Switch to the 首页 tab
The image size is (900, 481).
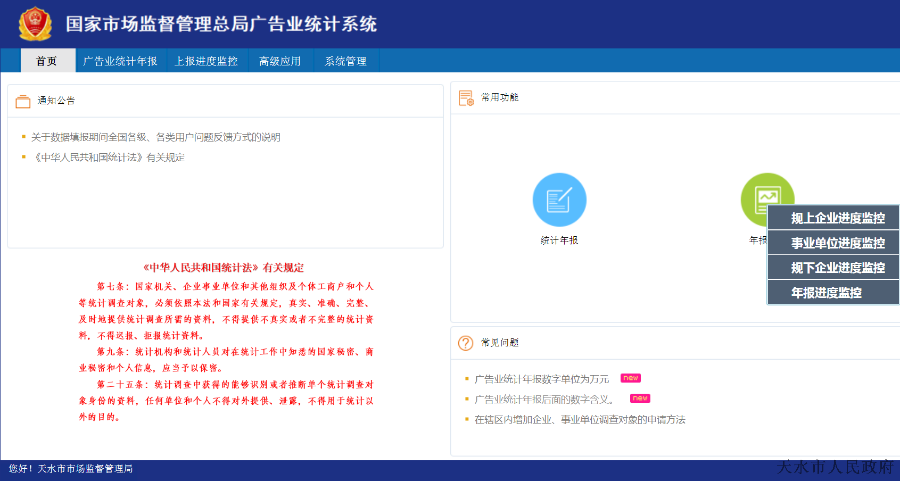coord(46,61)
